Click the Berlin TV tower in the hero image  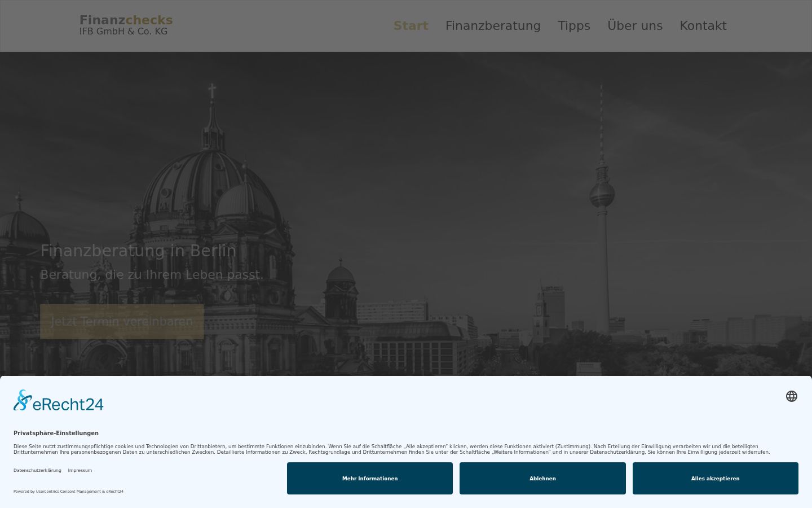(x=602, y=209)
